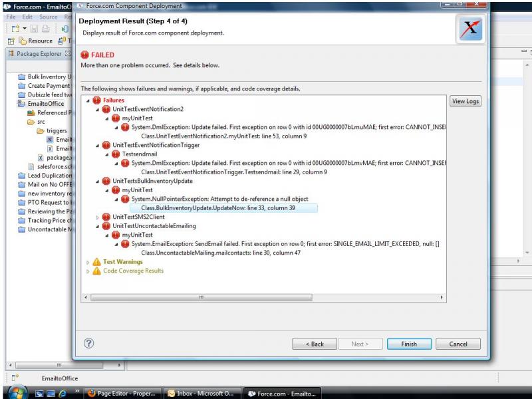532x399 pixels.
Task: Collapse UnitTestEventNotification2 node
Action: pyautogui.click(x=97, y=109)
